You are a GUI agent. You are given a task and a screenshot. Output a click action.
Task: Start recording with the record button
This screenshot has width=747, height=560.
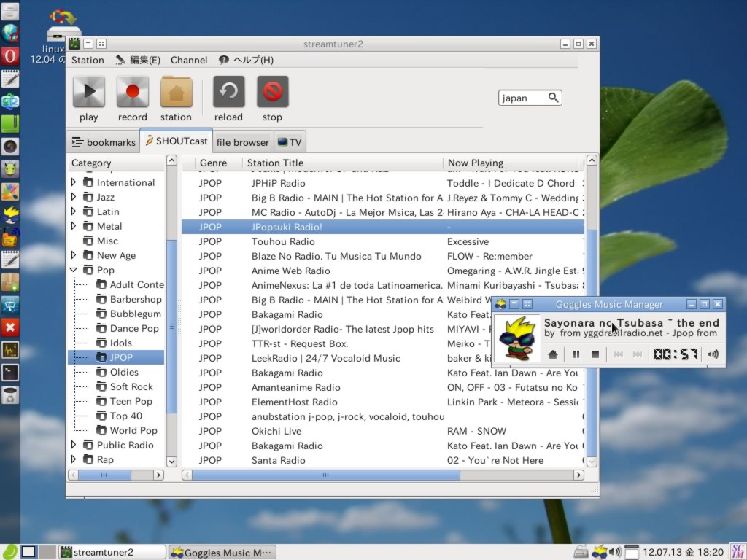[133, 99]
